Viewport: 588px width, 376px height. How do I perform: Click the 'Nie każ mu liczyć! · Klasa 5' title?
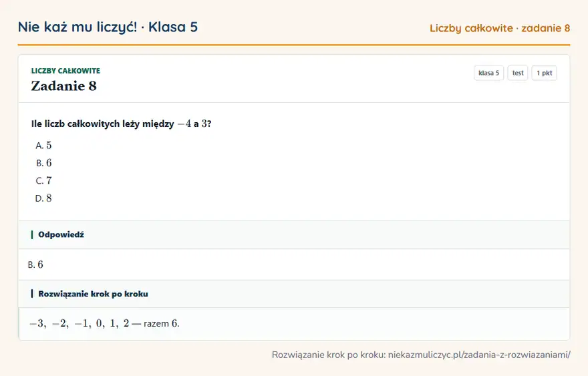coord(108,27)
